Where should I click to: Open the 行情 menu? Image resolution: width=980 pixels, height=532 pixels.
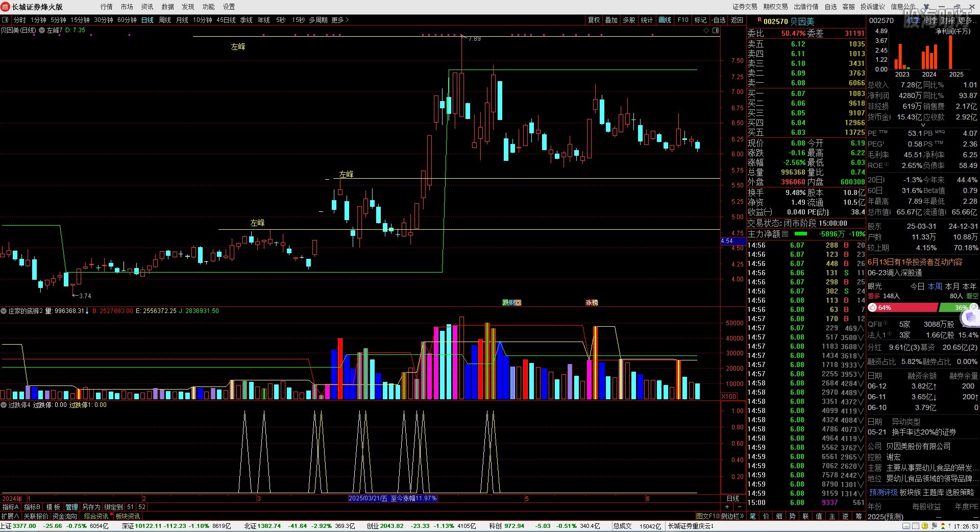click(x=107, y=7)
